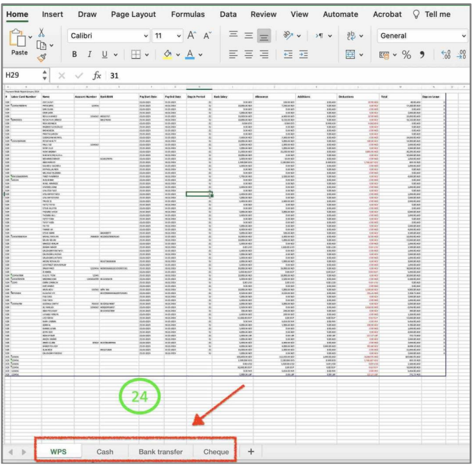This screenshot has height=465, width=476.
Task: Open the Bank transfer sheet tab
Action: (x=160, y=451)
